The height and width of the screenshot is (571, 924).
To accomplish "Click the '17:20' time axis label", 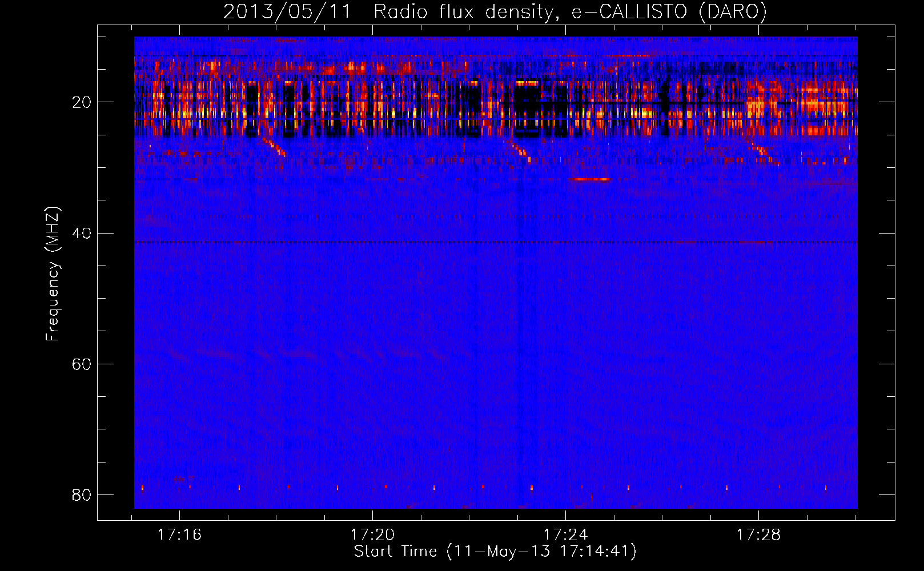I will 373,535.
